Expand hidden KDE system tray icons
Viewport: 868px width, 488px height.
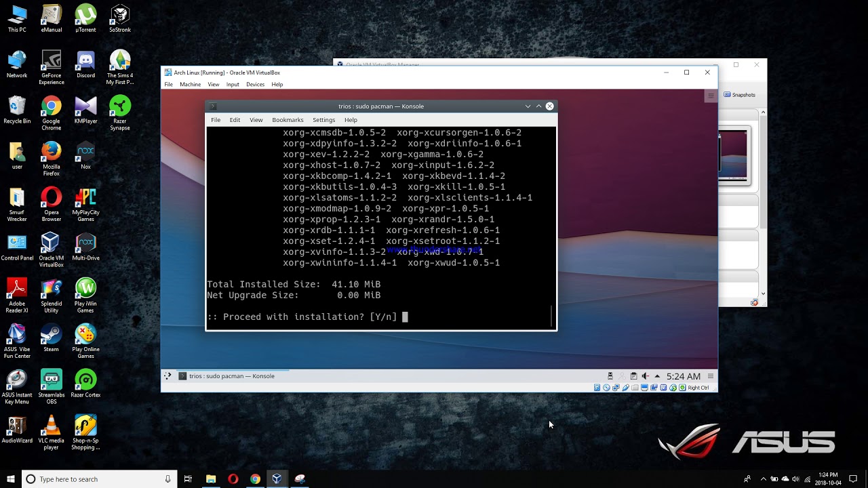click(657, 376)
